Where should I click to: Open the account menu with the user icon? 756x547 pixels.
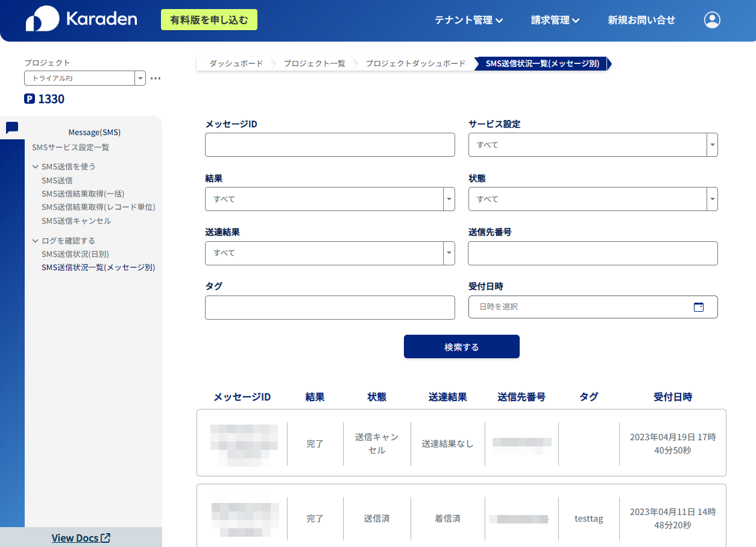712,19
